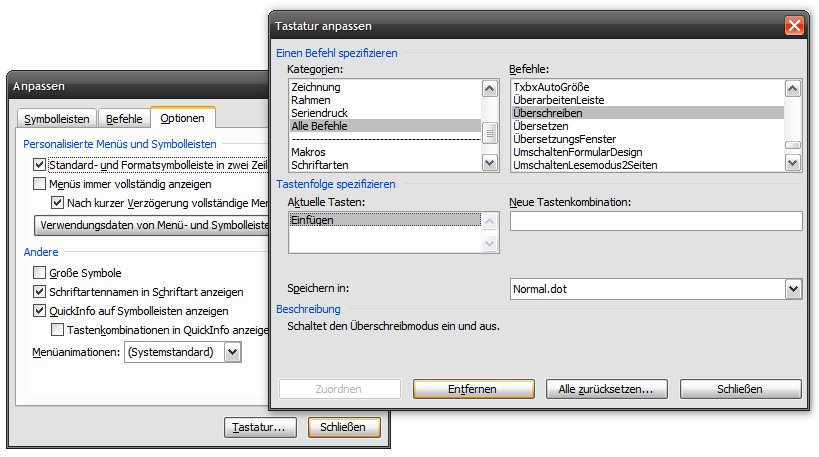The height and width of the screenshot is (457, 819).
Task: Switch to the Symbolleisten tab
Action: pyautogui.click(x=57, y=119)
